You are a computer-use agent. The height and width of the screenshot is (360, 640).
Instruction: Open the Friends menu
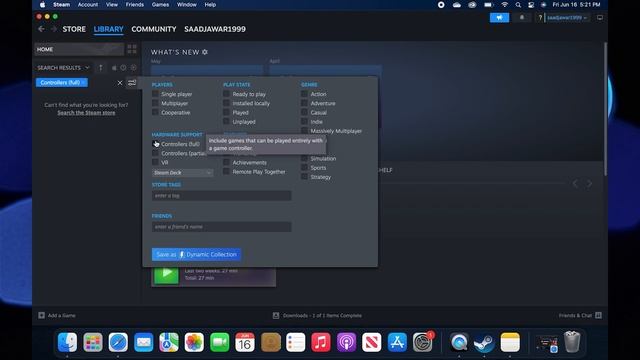click(135, 5)
